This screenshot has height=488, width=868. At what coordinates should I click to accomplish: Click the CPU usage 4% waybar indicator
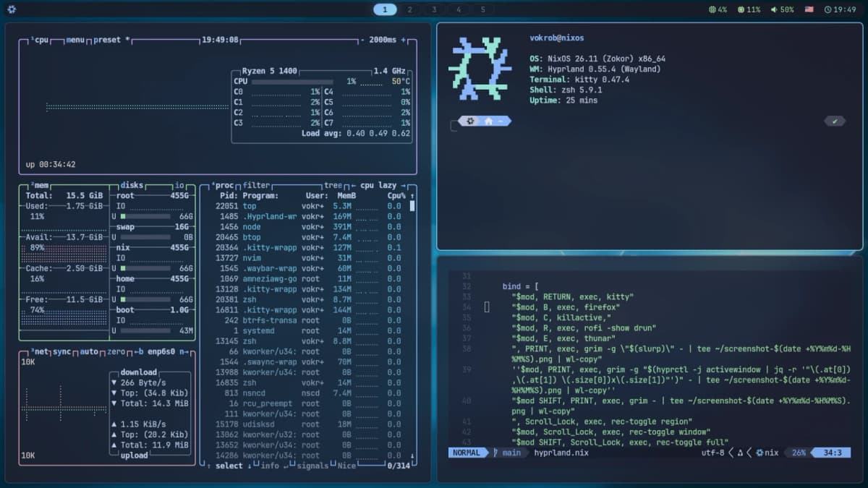click(x=718, y=9)
